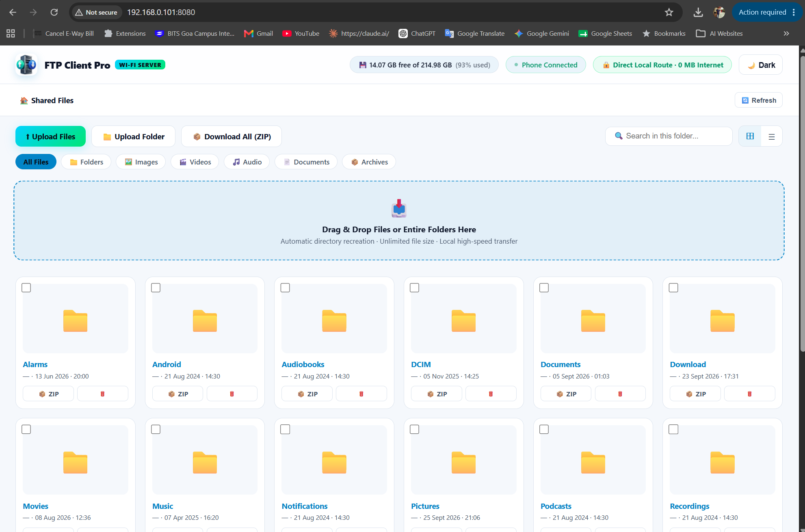Download DCIM folder as ZIP

437,394
